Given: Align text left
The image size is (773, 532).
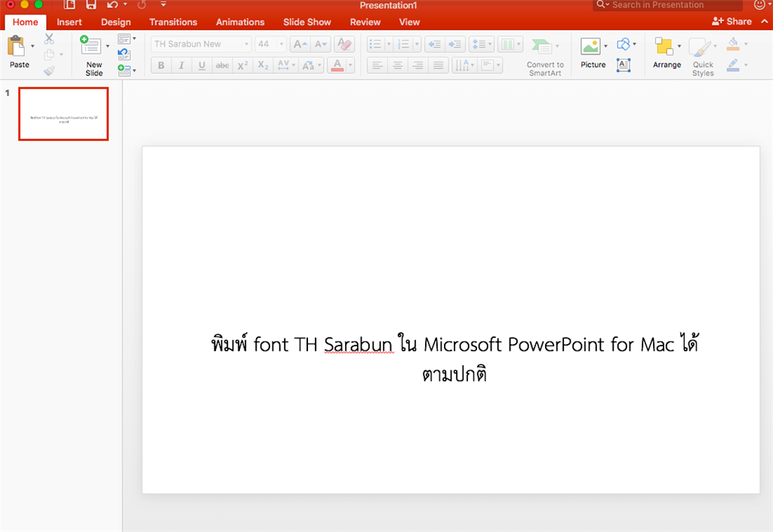Looking at the screenshot, I should (x=377, y=65).
